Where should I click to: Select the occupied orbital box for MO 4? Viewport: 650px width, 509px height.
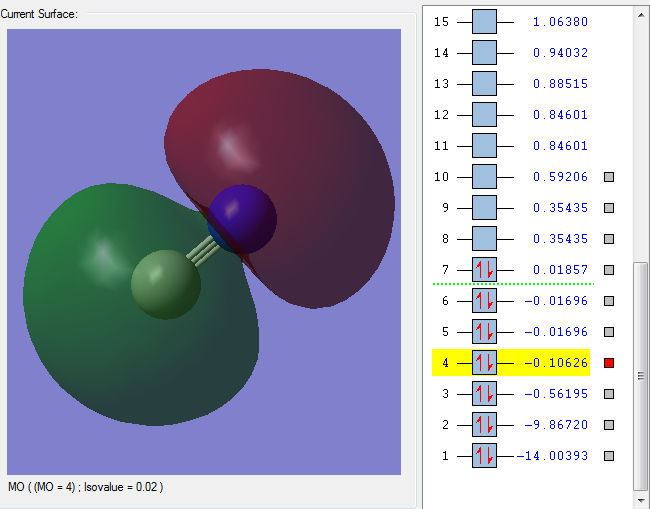484,362
